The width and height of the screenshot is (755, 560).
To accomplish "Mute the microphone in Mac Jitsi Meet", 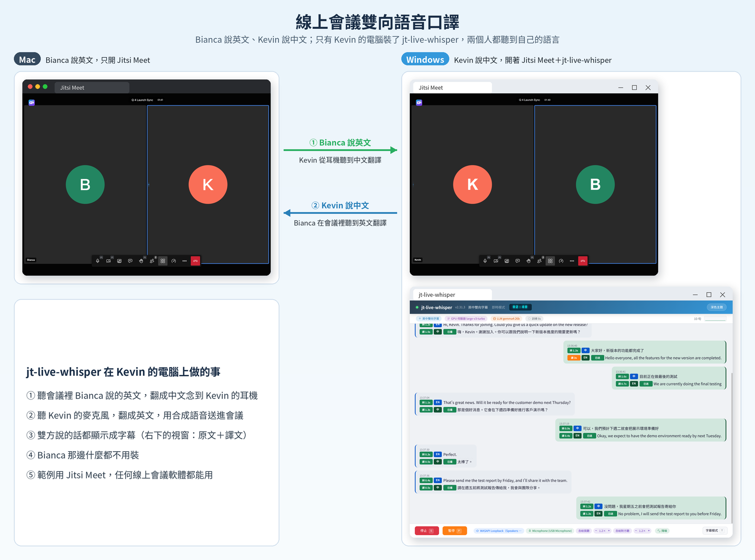I will point(98,261).
